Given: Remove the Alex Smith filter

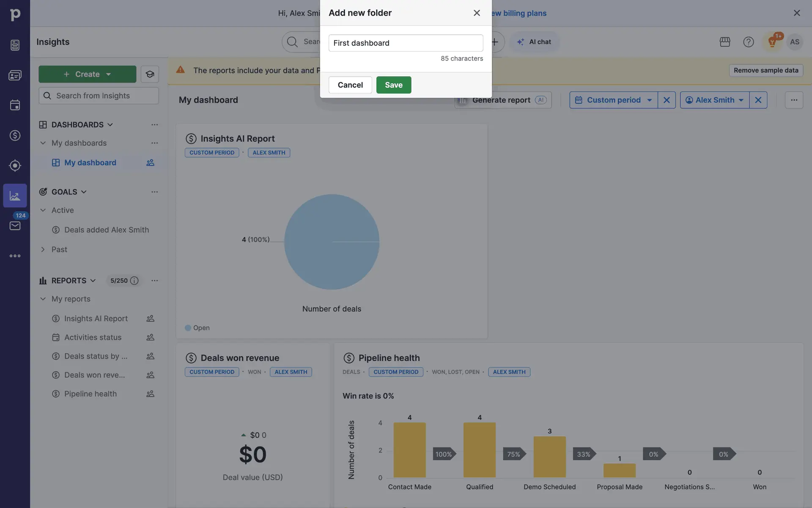Looking at the screenshot, I should pos(758,100).
